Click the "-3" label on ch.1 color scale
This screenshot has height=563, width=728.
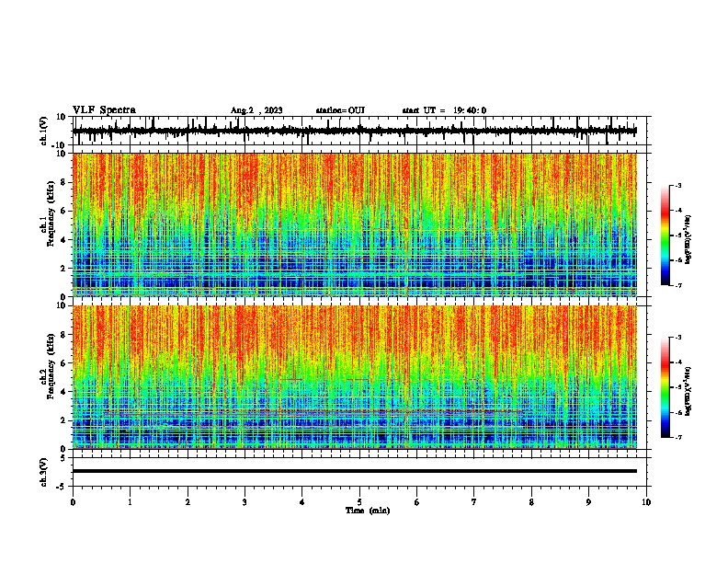pyautogui.click(x=677, y=185)
